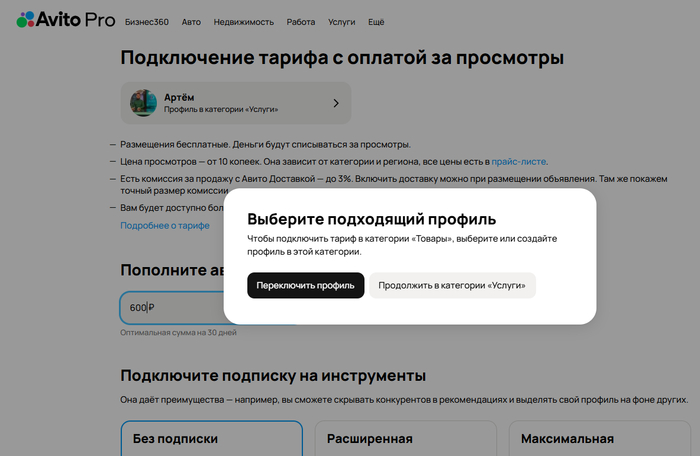This screenshot has height=456, width=700.
Task: Select the Без подписки subscription option
Action: click(211, 438)
